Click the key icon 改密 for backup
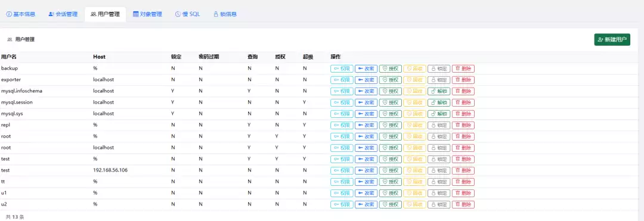Image resolution: width=644 pixels, height=221 pixels. pyautogui.click(x=366, y=69)
